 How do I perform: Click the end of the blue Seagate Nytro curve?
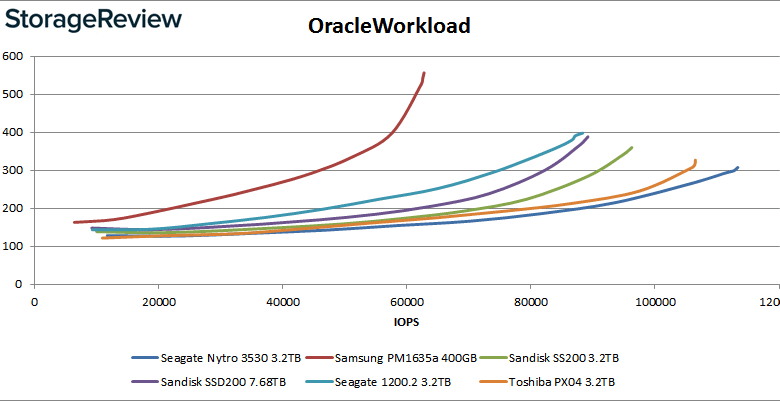[x=738, y=168]
